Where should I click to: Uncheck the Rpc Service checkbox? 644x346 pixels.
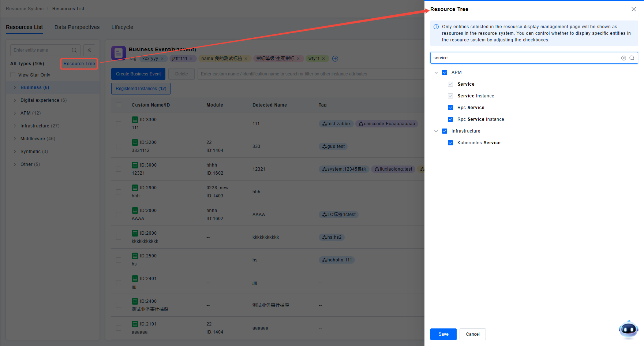tap(450, 108)
